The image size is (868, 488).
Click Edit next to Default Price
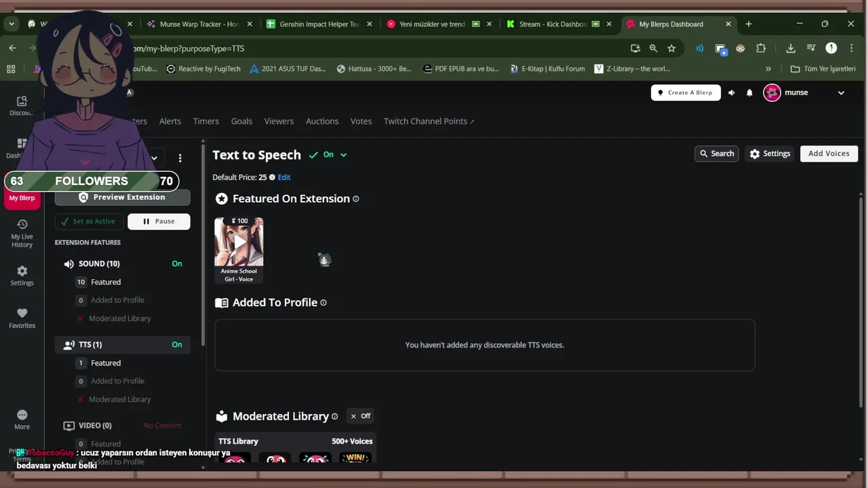point(284,178)
